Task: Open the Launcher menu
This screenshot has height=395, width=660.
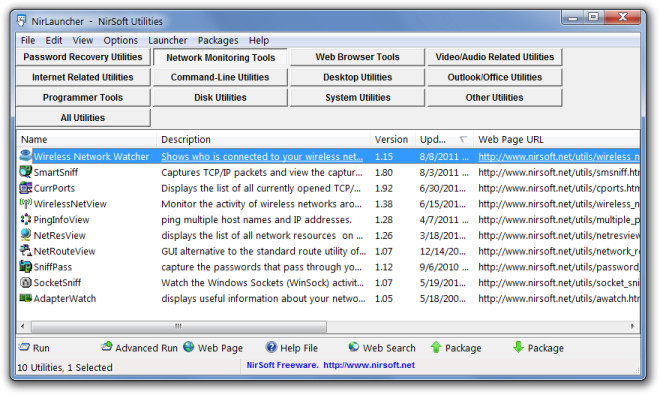Action: 168,40
